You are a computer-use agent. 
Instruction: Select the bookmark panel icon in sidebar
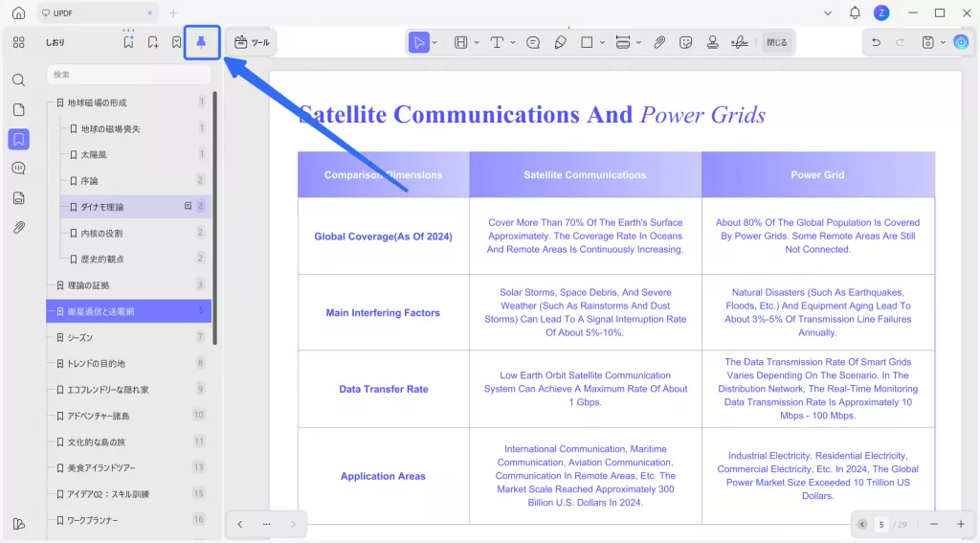[x=19, y=139]
